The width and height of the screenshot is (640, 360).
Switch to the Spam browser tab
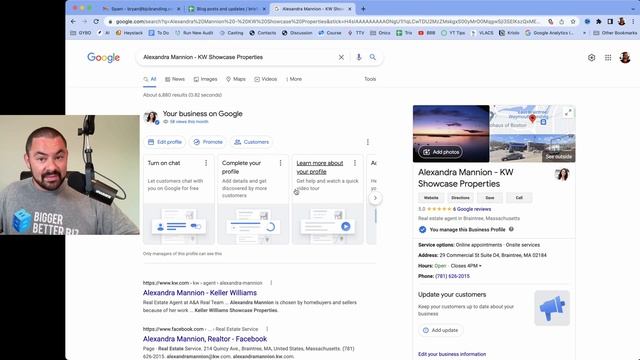pos(141,9)
